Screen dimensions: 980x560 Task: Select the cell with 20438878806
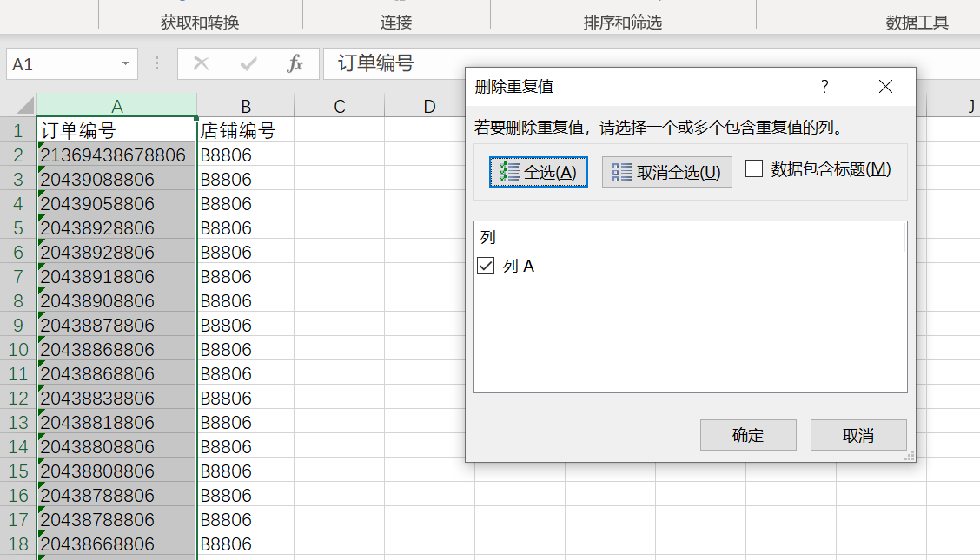(x=117, y=326)
